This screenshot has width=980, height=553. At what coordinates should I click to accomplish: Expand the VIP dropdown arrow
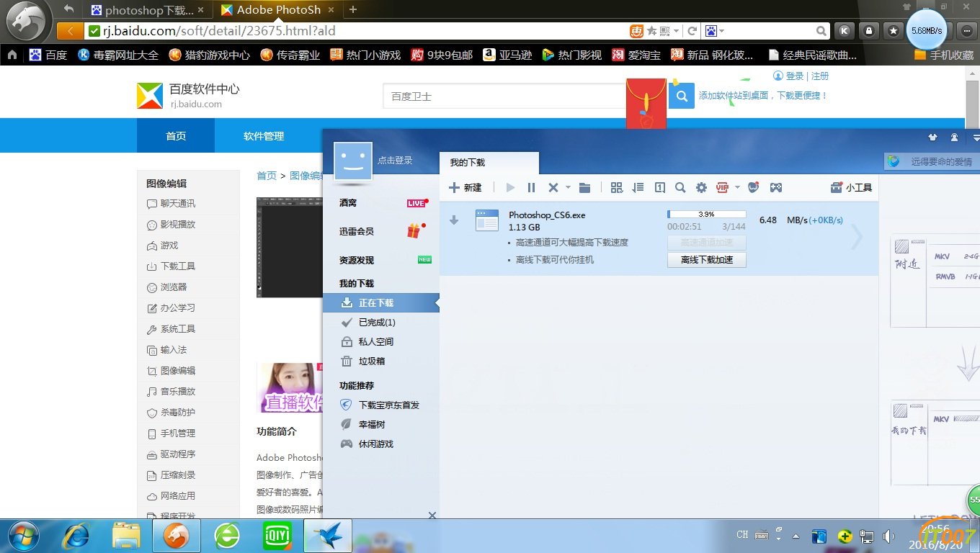coord(737,187)
